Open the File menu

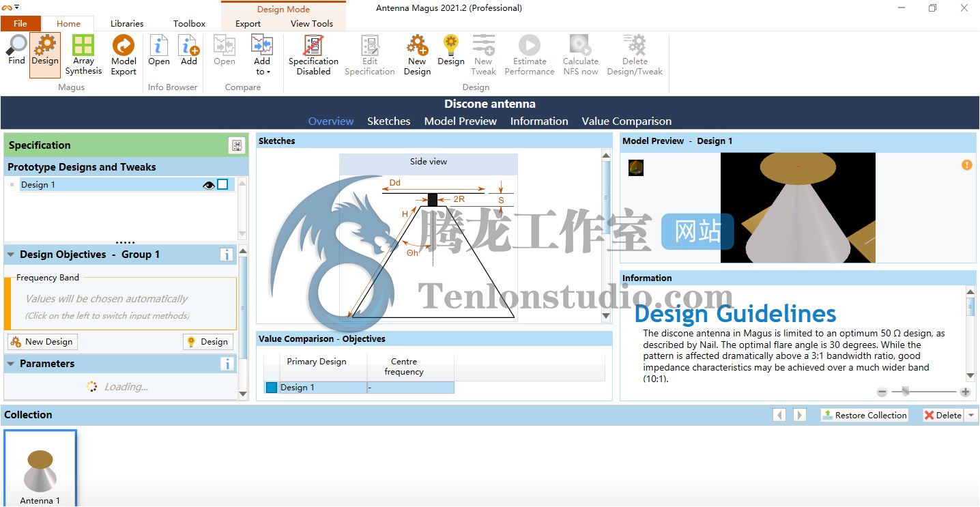20,23
